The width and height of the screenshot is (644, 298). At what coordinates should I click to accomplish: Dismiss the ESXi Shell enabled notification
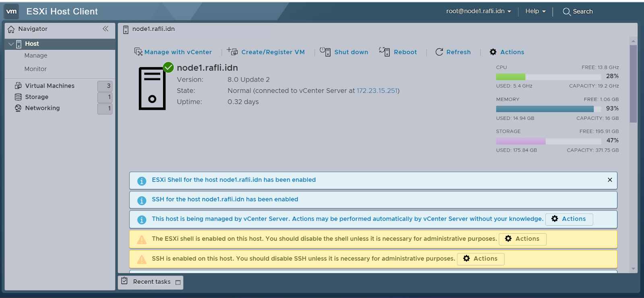[x=610, y=180]
